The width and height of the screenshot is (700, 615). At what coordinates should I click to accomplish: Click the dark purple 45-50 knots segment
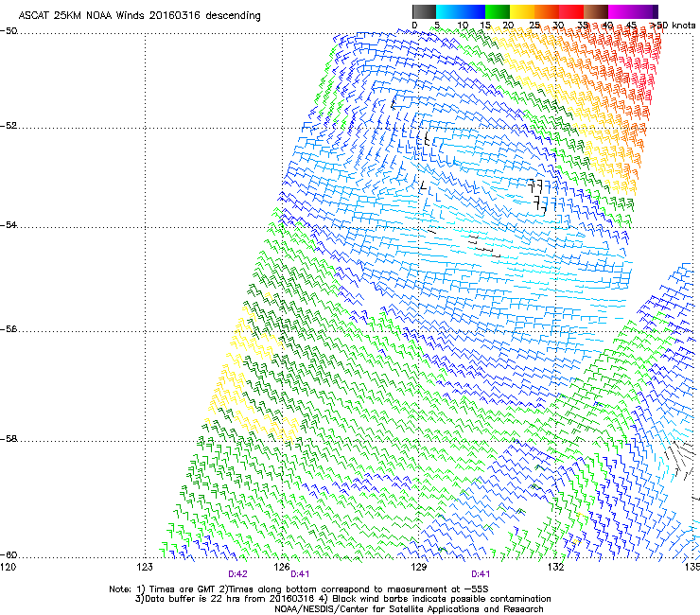(x=645, y=11)
